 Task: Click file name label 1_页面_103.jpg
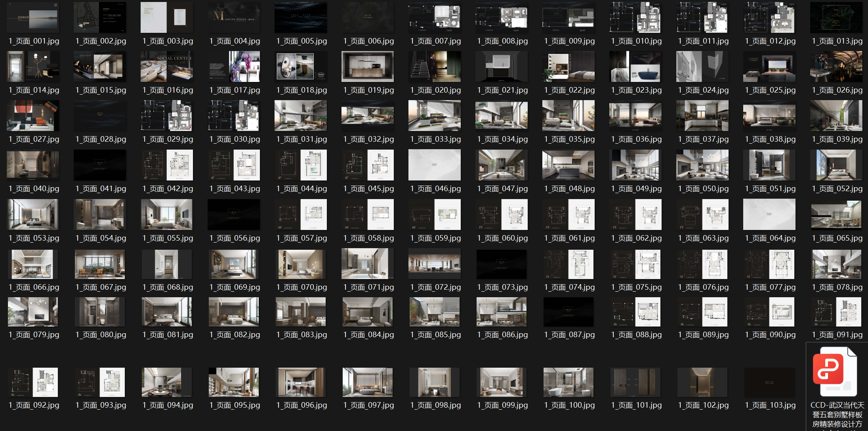point(770,405)
